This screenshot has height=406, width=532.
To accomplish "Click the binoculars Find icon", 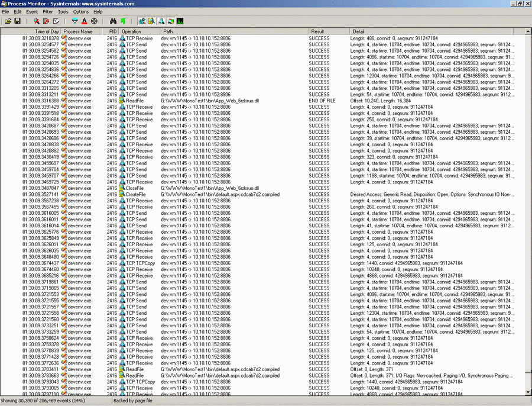I will click(x=113, y=21).
